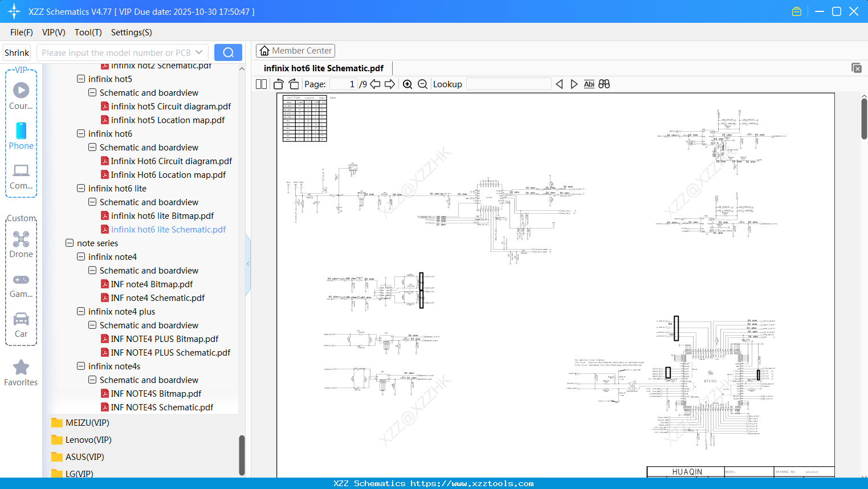Zoom out of the schematic page

pyautogui.click(x=422, y=84)
